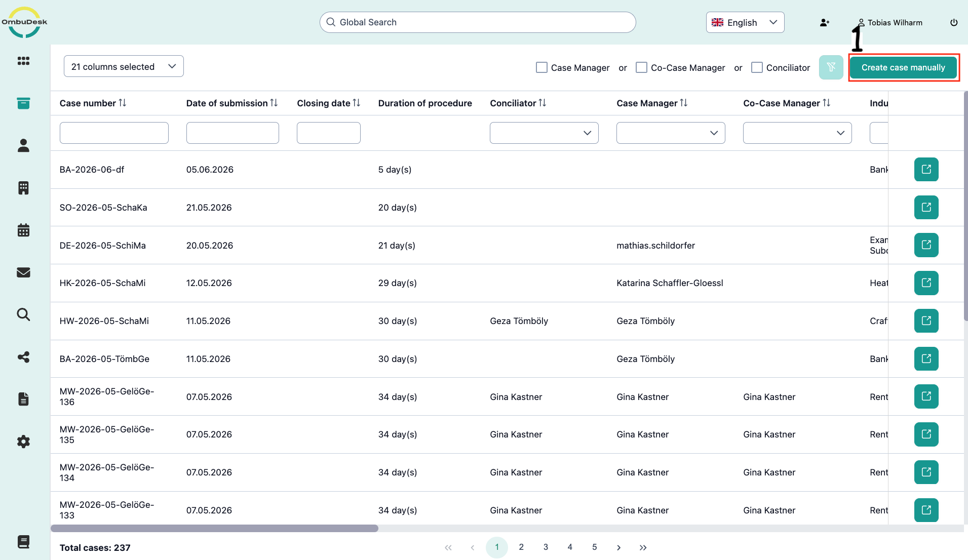Viewport: 968px width, 560px height.
Task: Open the English language dropdown
Action: coord(745,22)
